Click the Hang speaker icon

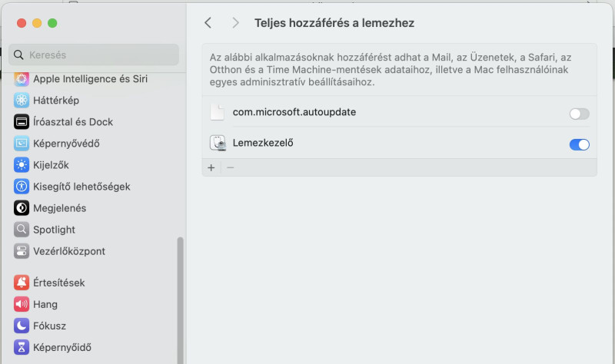22,304
